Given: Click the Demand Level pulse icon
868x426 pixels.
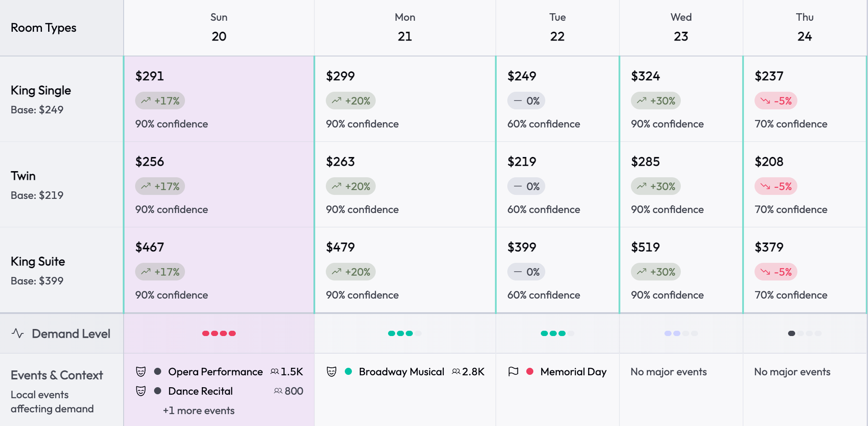Looking at the screenshot, I should [x=18, y=333].
